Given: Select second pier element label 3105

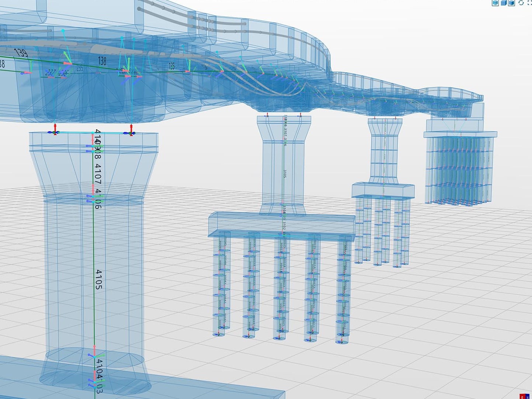Looking at the screenshot, I should 285,174.
